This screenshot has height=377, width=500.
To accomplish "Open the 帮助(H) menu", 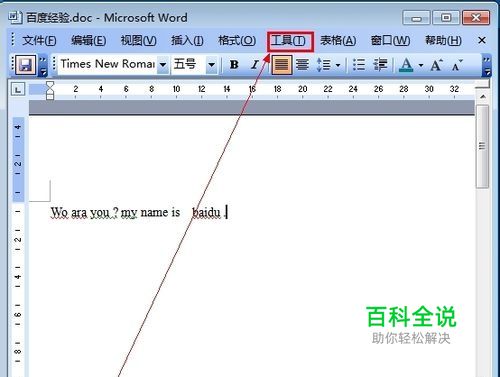I will pos(443,41).
